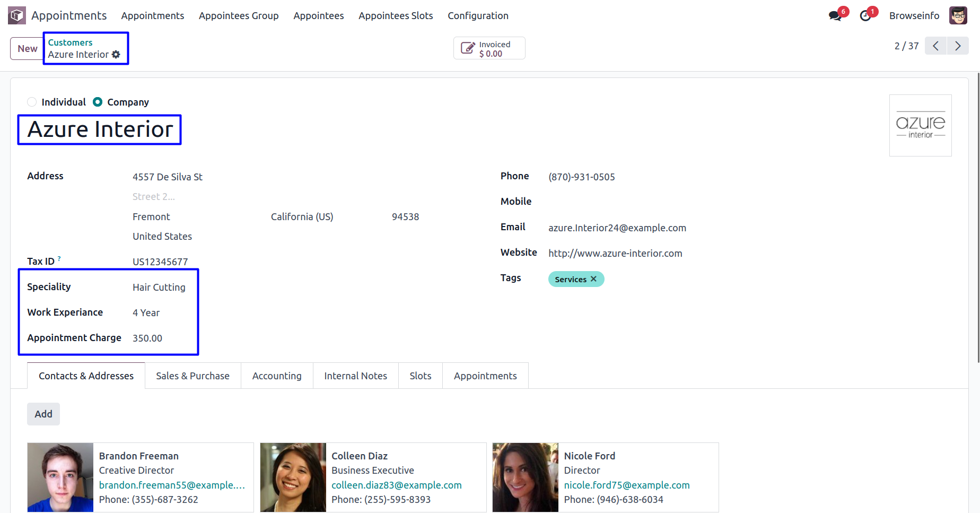Open the Configuration menu
This screenshot has width=980, height=513.
[478, 16]
